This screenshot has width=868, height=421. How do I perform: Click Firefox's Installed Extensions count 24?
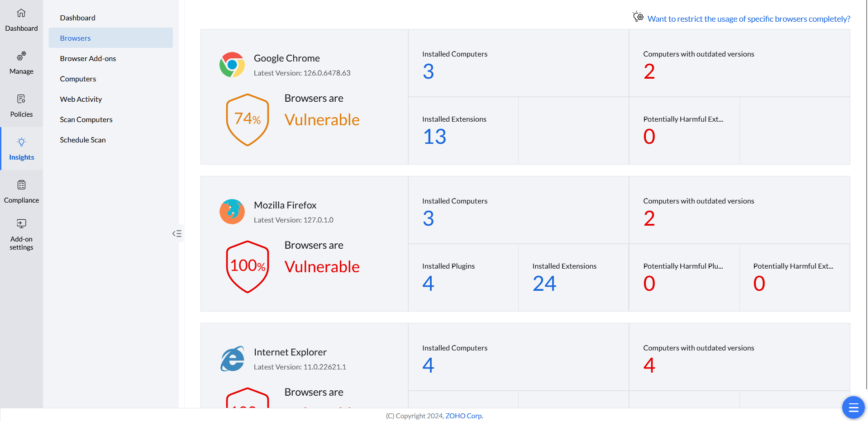point(544,284)
